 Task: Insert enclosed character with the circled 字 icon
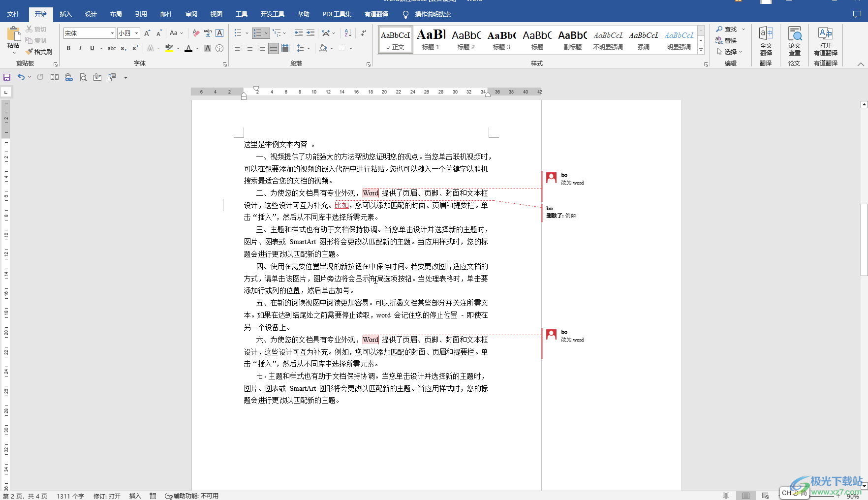coord(219,48)
